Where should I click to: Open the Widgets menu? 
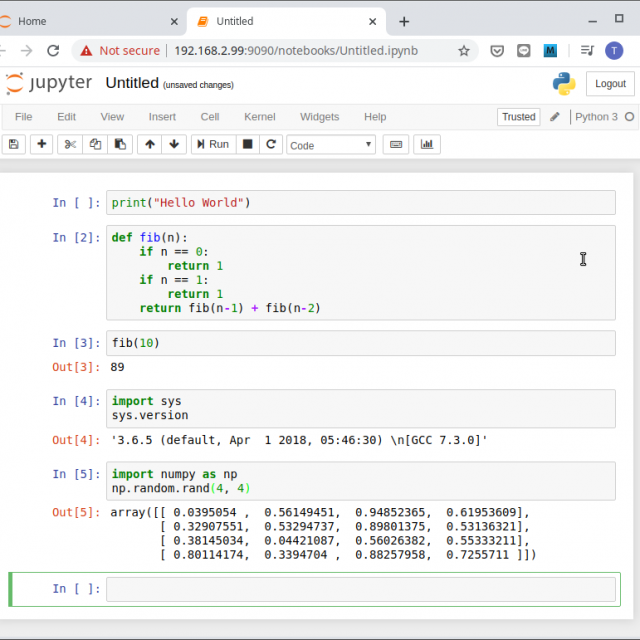(319, 117)
